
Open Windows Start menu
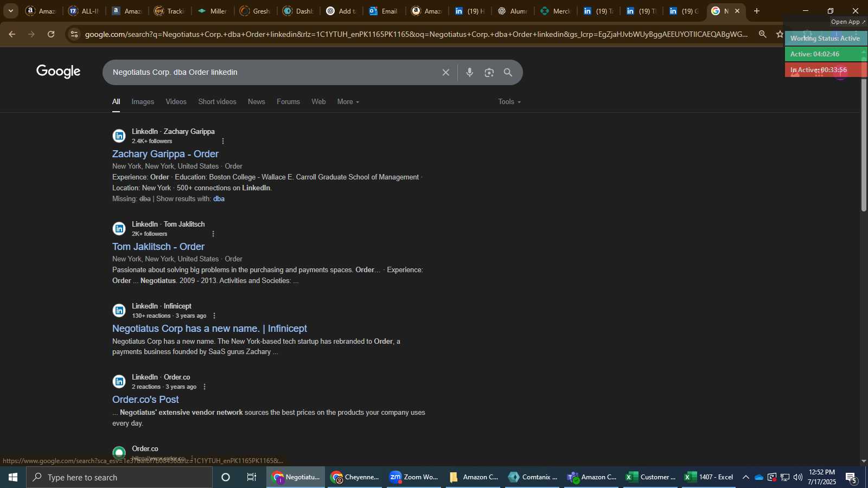coord(13,477)
